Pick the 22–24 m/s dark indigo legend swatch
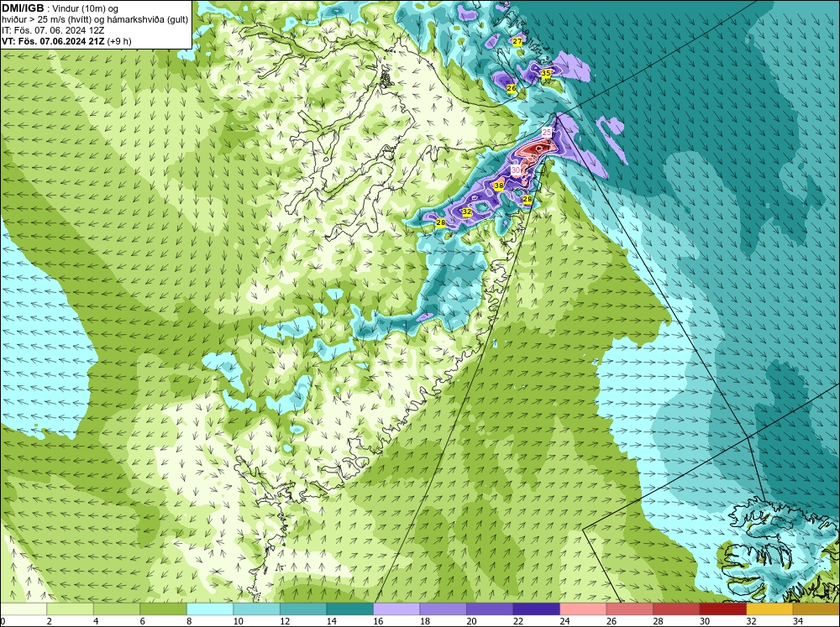The width and height of the screenshot is (840, 627). point(536,609)
